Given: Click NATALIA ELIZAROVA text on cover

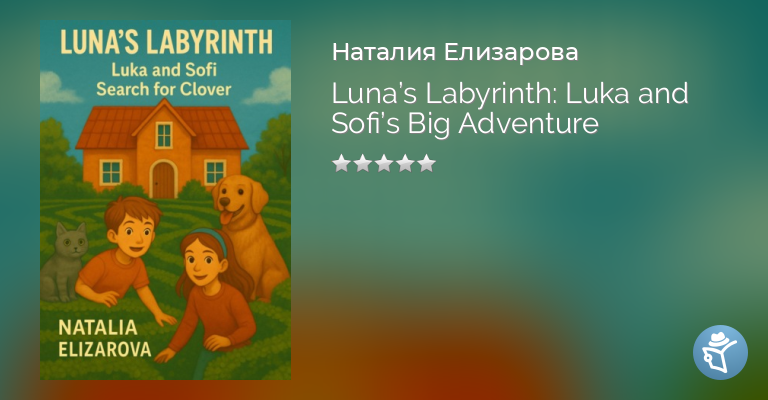Looking at the screenshot, I should pyautogui.click(x=105, y=338).
